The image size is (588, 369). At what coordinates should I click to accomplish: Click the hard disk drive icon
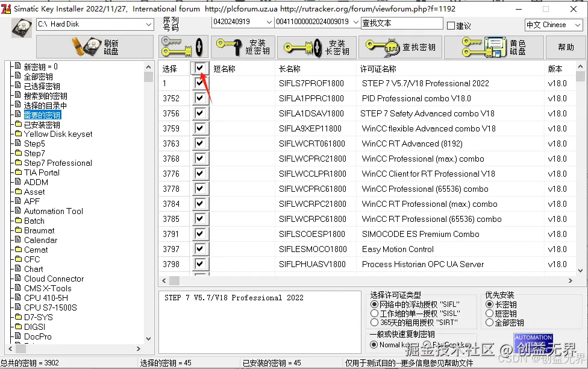[22, 28]
